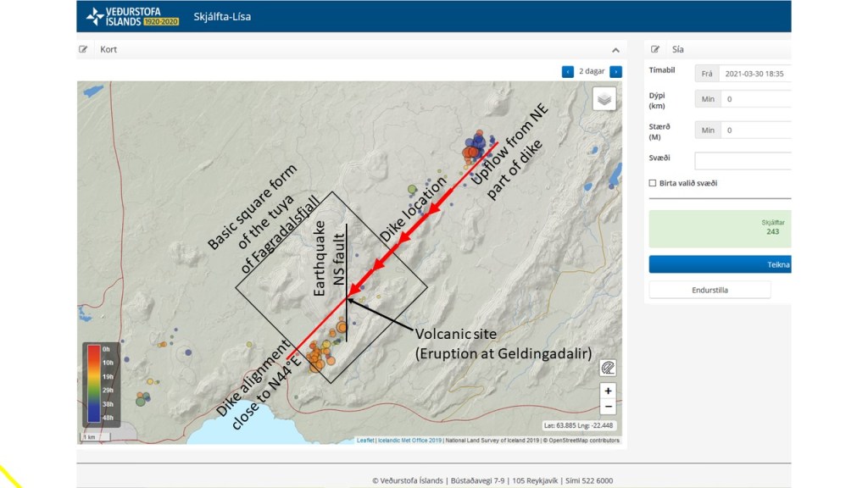Collapse the Kort map panel

tap(615, 50)
